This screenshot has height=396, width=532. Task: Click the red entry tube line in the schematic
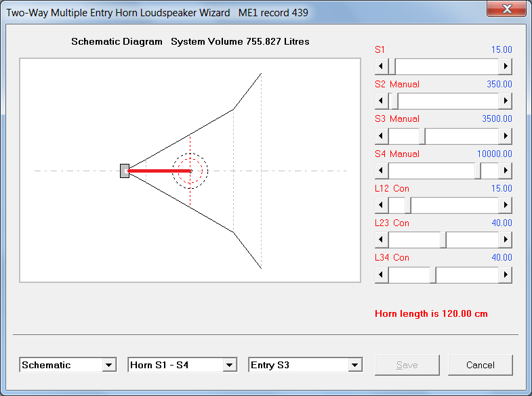pos(159,171)
